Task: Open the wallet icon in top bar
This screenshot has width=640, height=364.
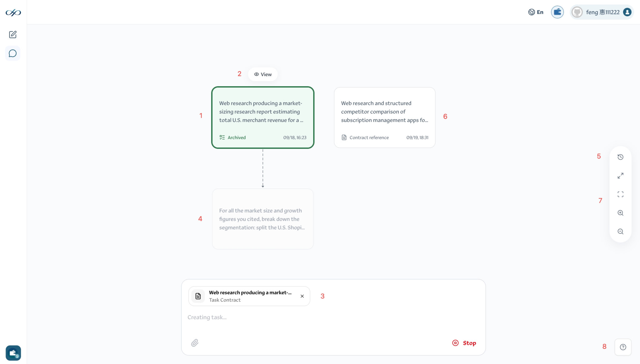Action: pyautogui.click(x=557, y=12)
